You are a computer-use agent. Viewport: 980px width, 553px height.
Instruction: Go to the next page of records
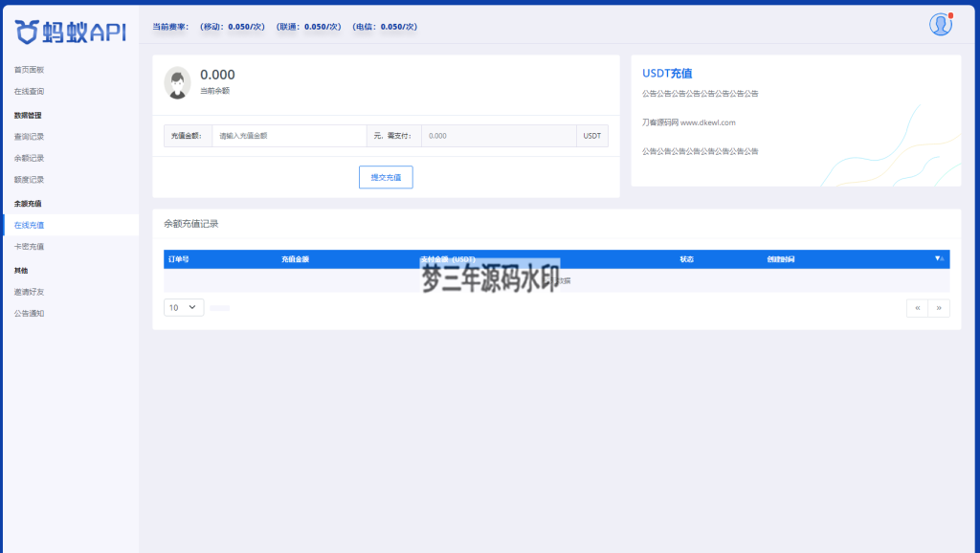click(x=939, y=307)
